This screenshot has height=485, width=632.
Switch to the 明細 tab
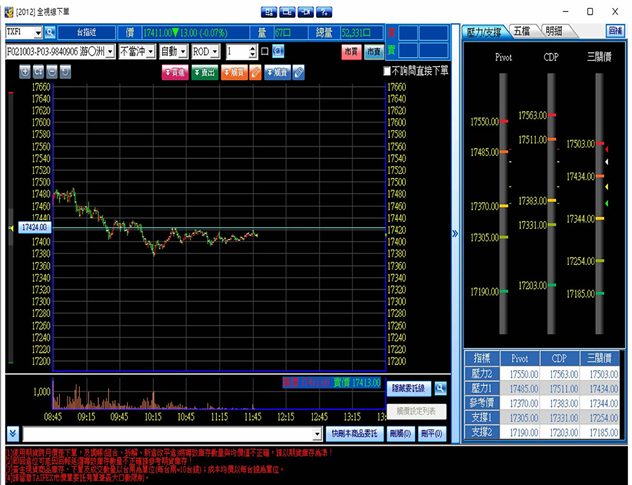click(x=555, y=32)
